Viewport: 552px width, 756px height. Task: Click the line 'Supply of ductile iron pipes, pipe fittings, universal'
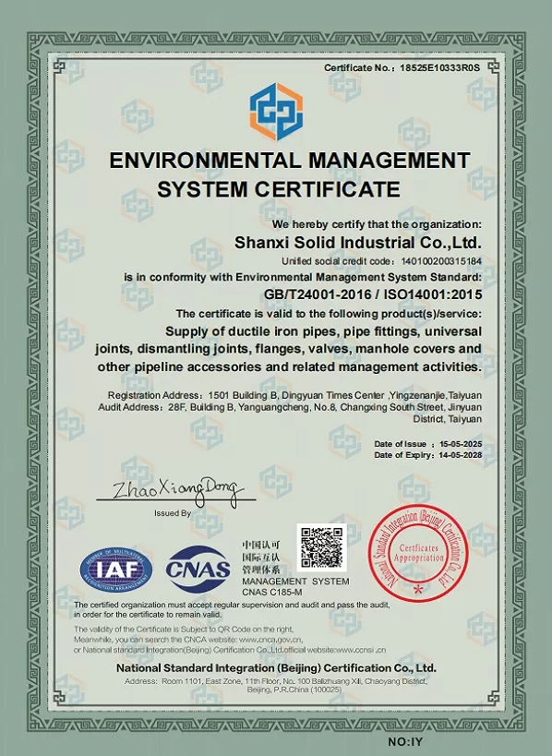click(323, 331)
